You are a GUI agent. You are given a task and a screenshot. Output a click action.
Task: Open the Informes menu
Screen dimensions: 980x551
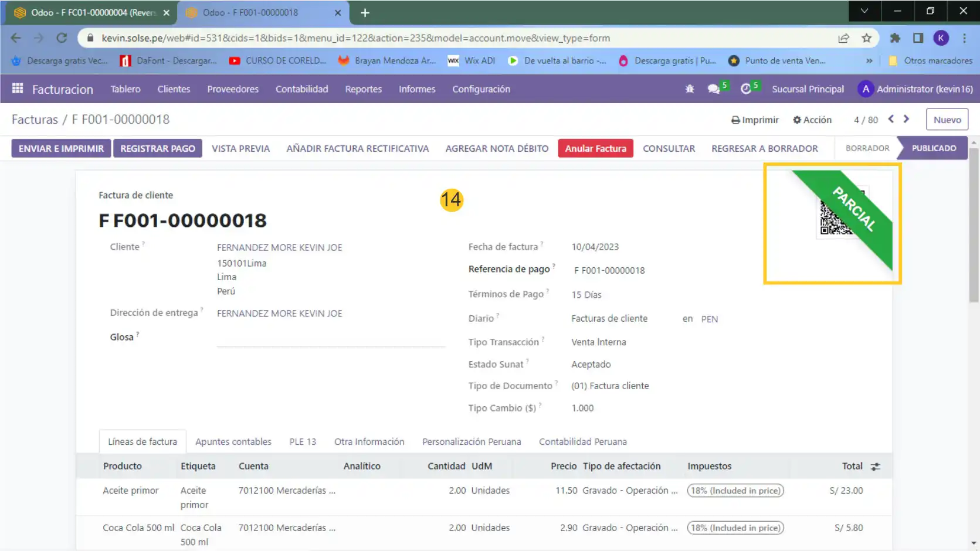(417, 89)
